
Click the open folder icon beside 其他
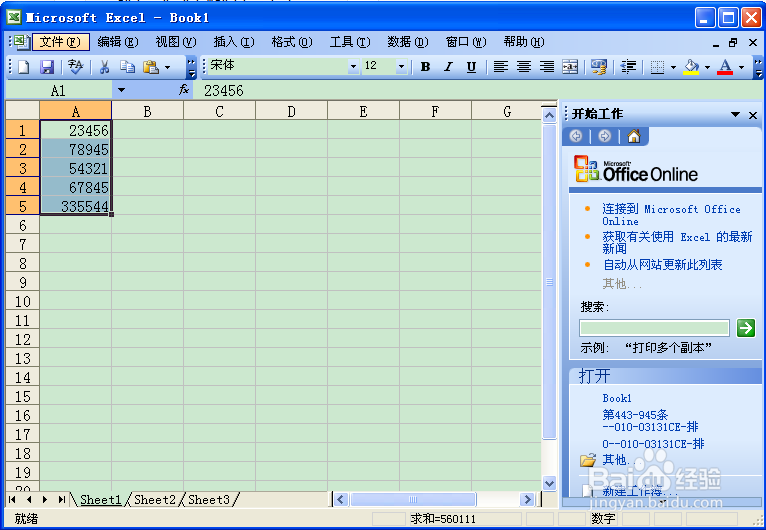tap(588, 460)
